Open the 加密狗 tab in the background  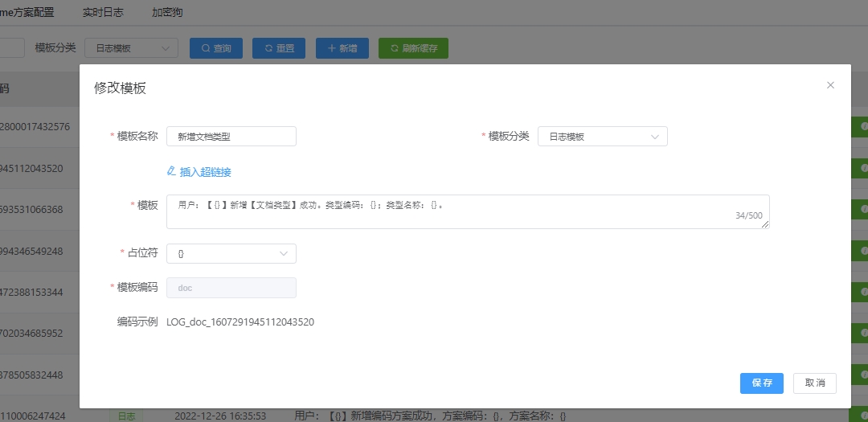click(167, 12)
